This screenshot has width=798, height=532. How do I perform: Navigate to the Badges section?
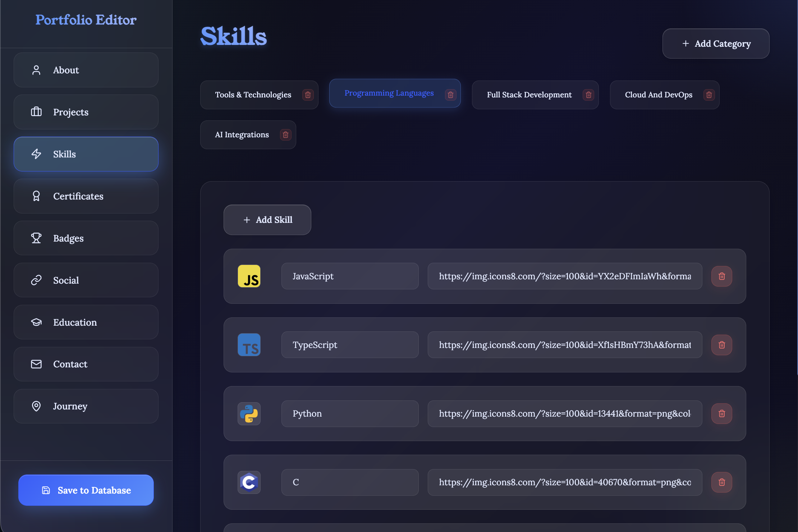[x=86, y=238]
